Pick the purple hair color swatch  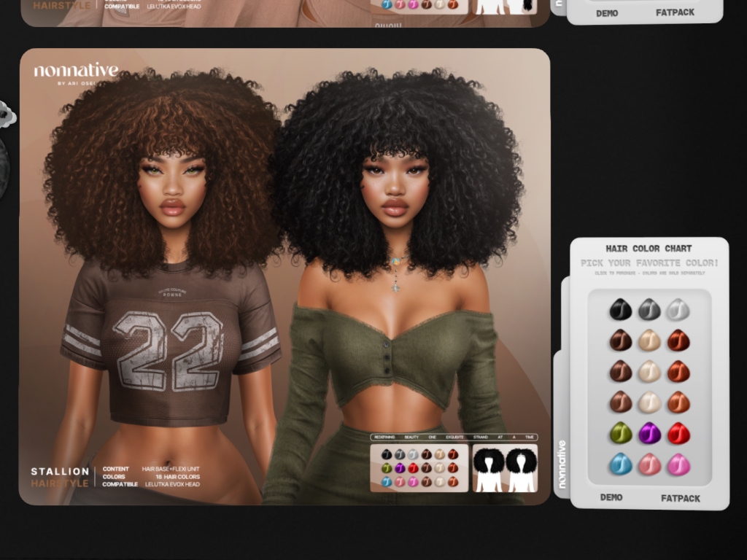pos(649,433)
